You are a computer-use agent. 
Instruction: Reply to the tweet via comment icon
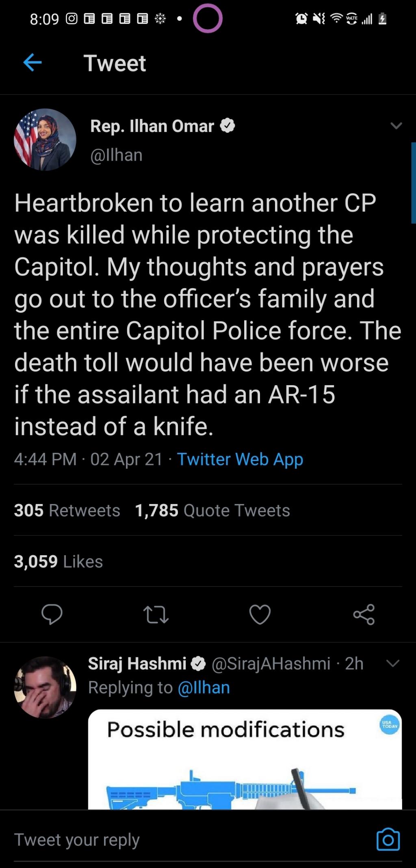tap(52, 614)
